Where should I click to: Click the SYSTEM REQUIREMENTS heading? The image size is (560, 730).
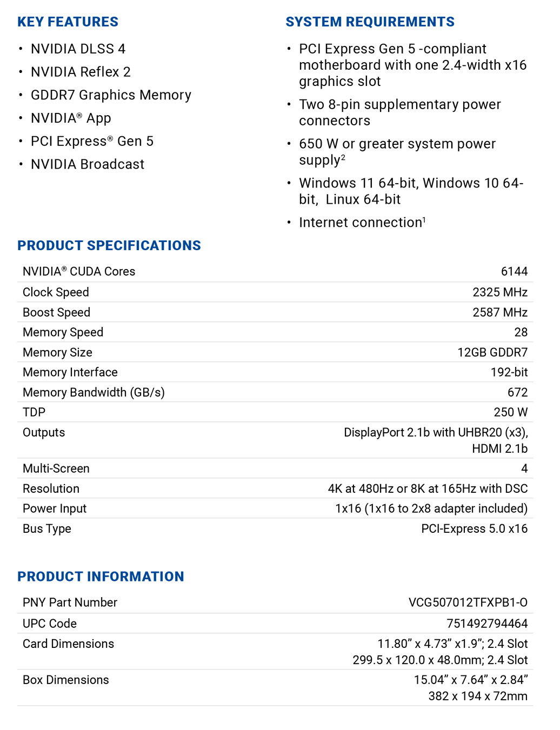(370, 22)
